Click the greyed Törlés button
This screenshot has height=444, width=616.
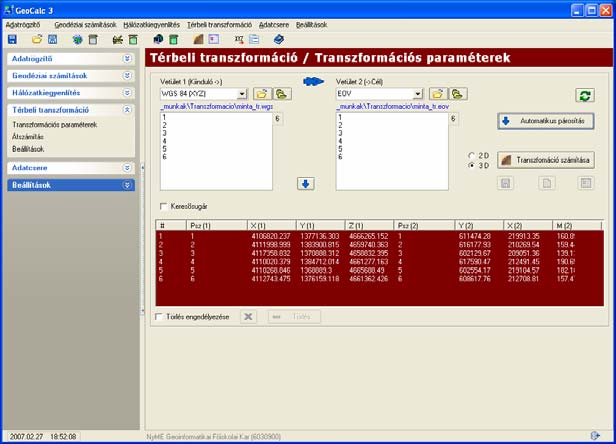294,317
